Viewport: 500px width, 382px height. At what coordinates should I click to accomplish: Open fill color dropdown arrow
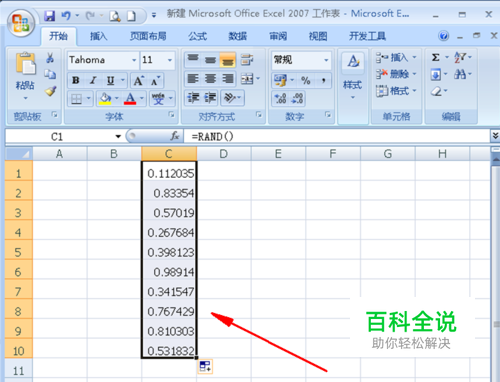117,98
